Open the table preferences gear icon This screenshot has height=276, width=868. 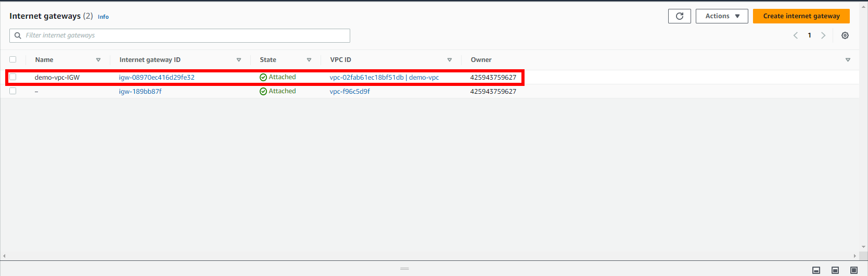845,35
